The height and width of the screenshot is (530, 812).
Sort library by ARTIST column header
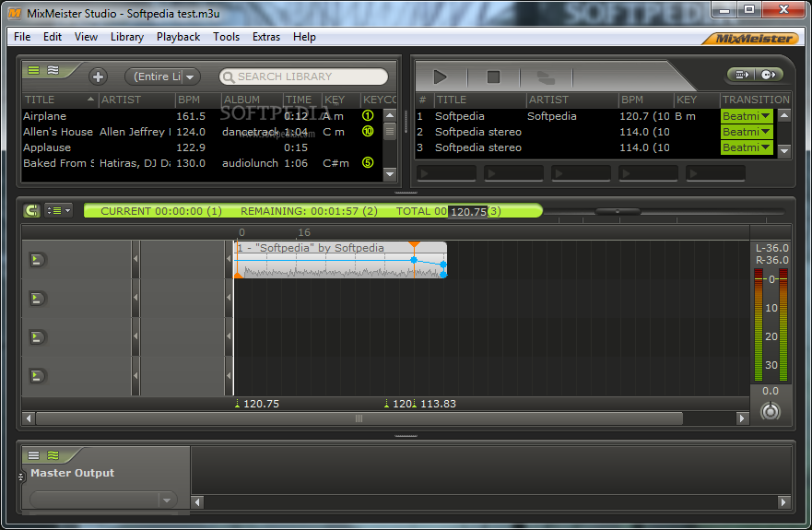136,100
